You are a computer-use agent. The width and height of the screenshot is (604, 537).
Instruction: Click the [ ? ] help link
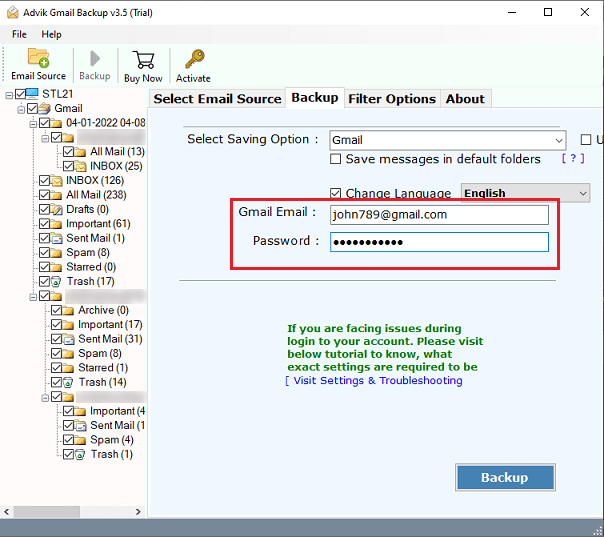(x=573, y=158)
